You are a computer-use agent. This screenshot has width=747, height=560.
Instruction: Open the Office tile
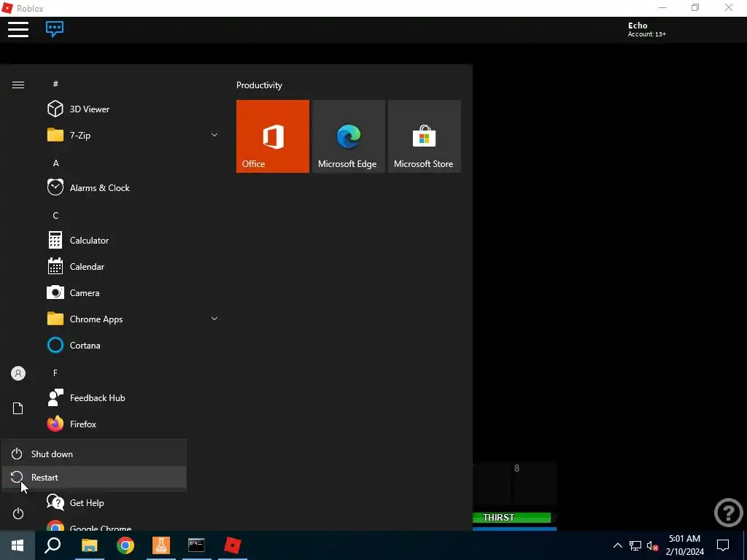[273, 136]
